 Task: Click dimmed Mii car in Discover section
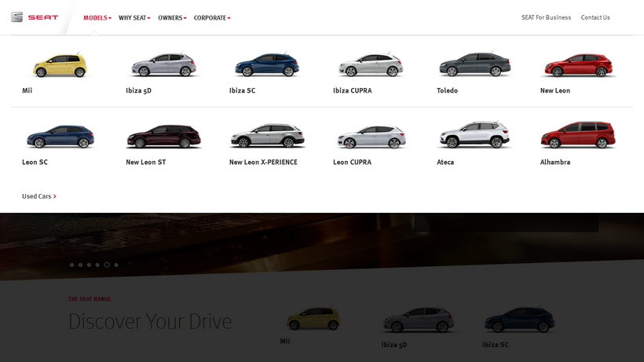pos(313,319)
